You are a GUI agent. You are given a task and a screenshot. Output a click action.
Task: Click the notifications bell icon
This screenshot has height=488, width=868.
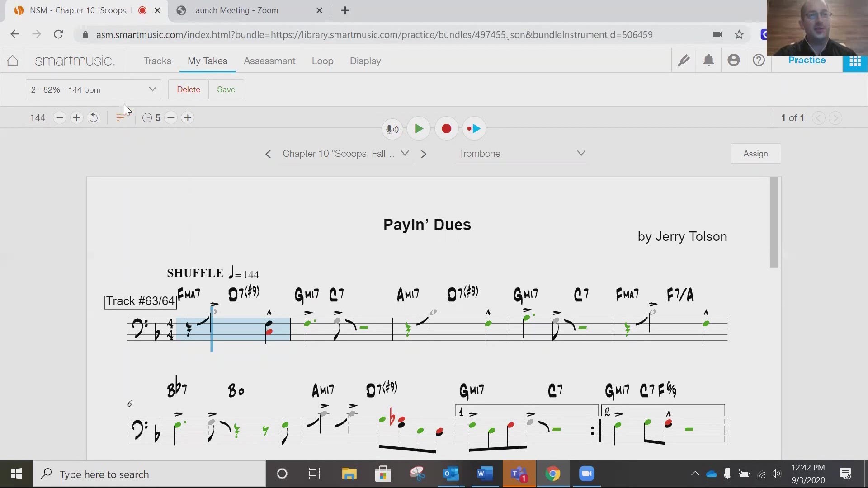pyautogui.click(x=708, y=60)
